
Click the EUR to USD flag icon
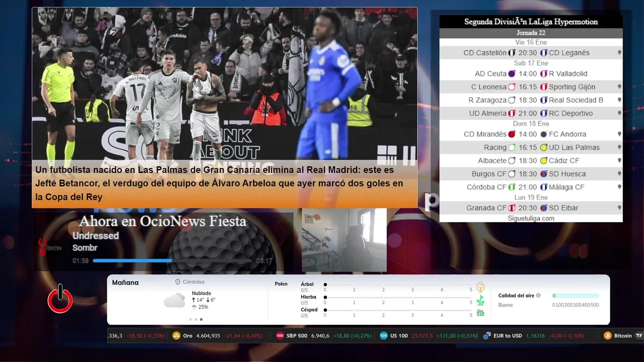click(487, 336)
